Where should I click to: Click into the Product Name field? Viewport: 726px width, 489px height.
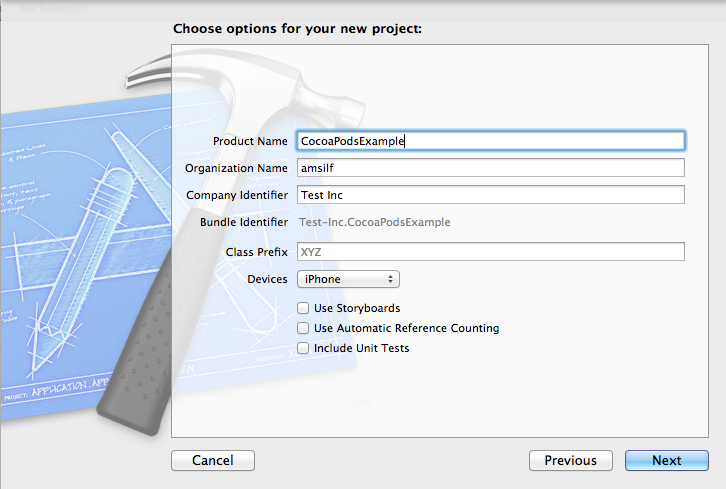[x=490, y=141]
